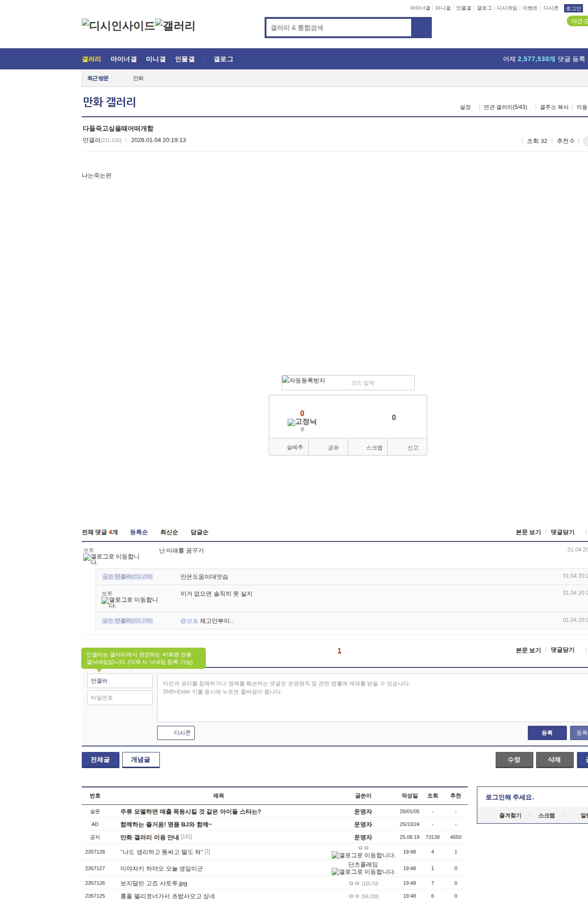Open the 설정 settings dropdown
This screenshot has width=588, height=900.
pyautogui.click(x=465, y=107)
